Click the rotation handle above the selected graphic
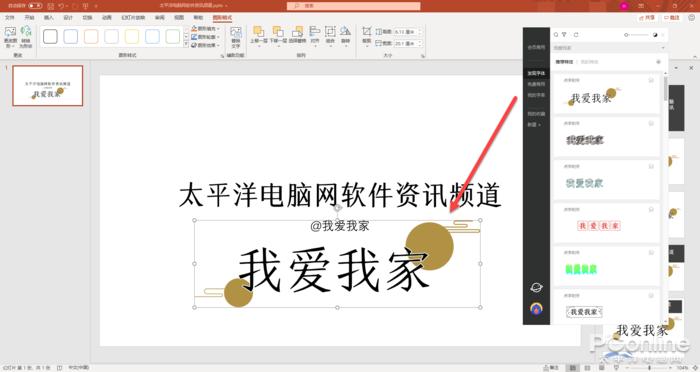The image size is (700, 372). [338, 208]
